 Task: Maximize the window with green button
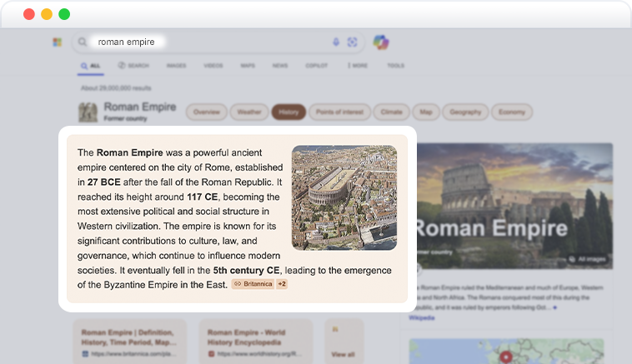pos(64,14)
